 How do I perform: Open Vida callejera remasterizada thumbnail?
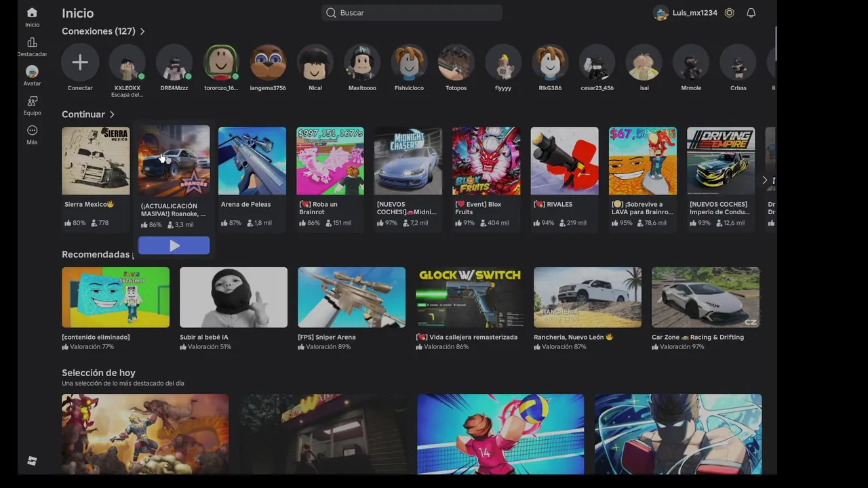tap(469, 298)
